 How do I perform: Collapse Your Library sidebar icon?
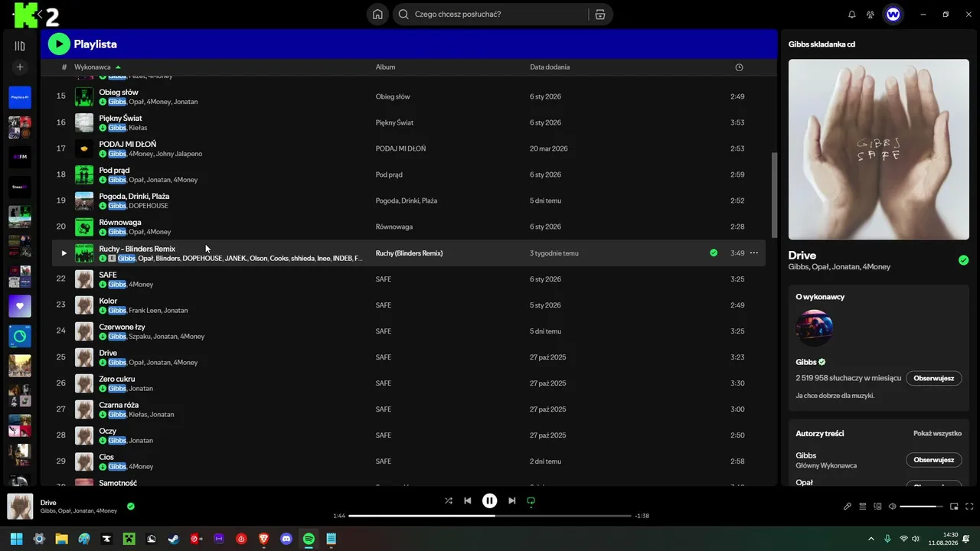pyautogui.click(x=20, y=46)
